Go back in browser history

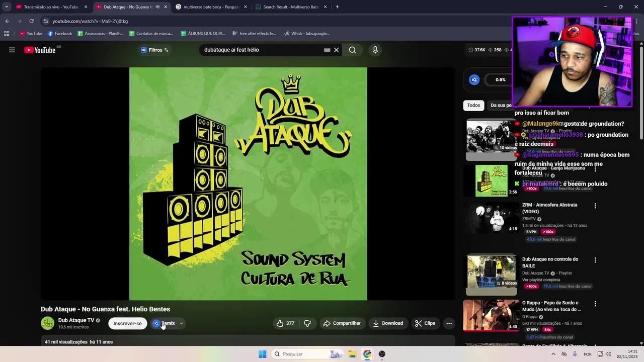(x=7, y=21)
